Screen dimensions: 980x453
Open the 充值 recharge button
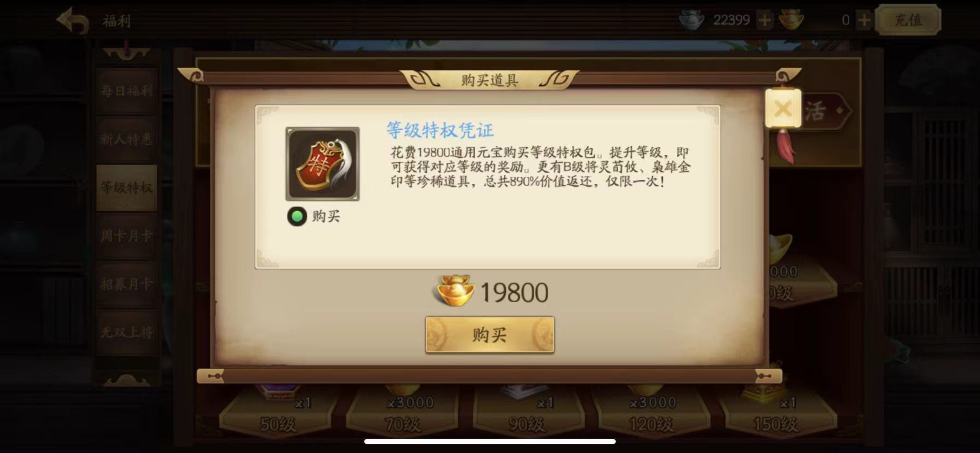click(908, 21)
